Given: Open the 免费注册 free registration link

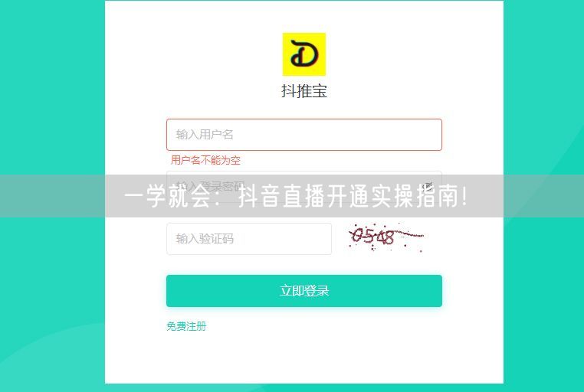Looking at the screenshot, I should click(186, 326).
